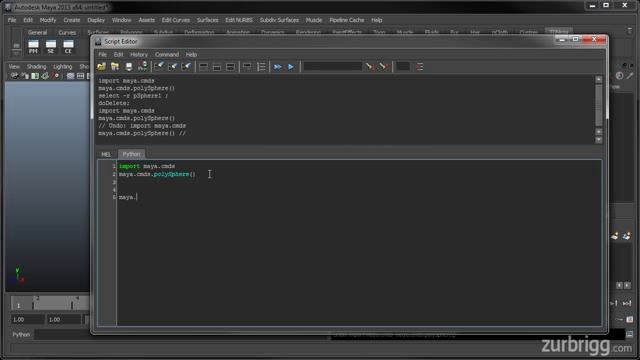The height and width of the screenshot is (360, 640).
Task: Open Maya Assets menu
Action: pyautogui.click(x=147, y=20)
